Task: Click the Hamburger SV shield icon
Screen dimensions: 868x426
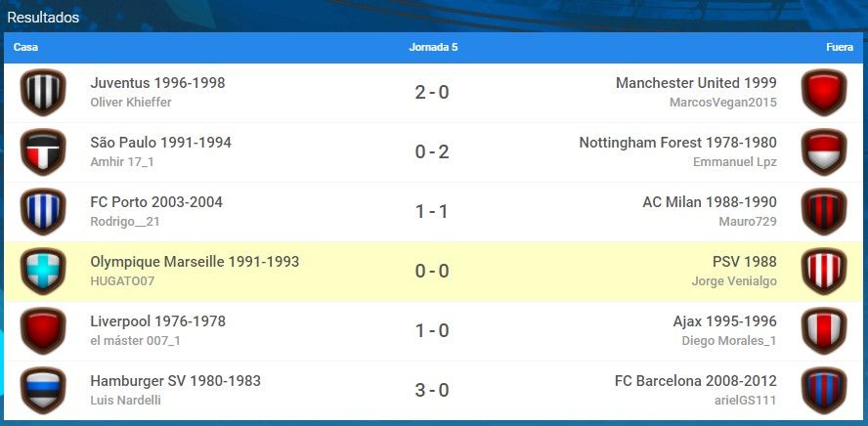Action: coord(43,391)
